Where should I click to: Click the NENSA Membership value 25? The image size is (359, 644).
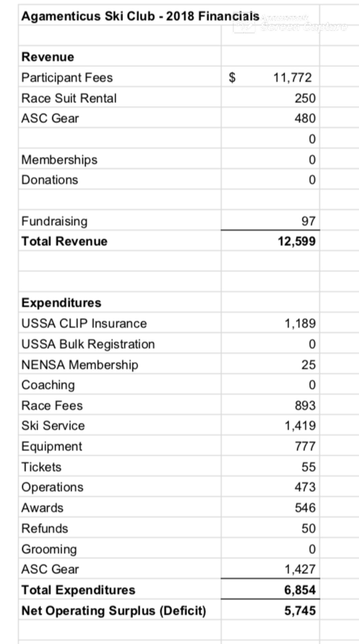(308, 365)
